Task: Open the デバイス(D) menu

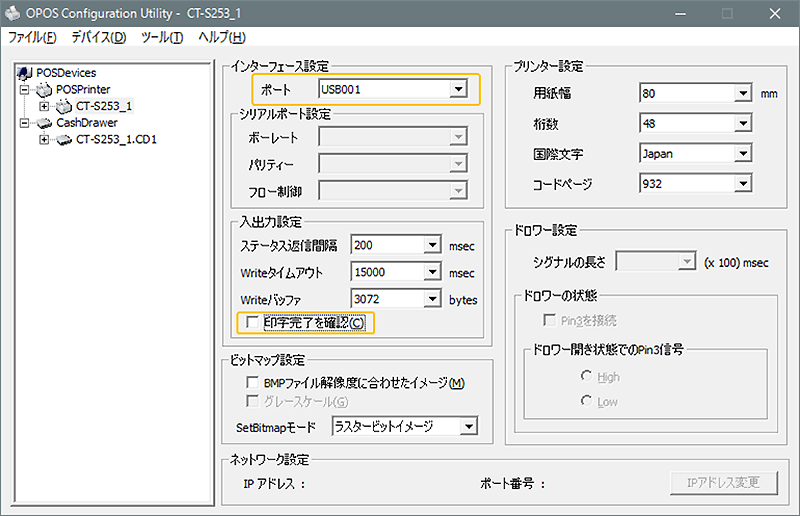Action: click(x=99, y=37)
